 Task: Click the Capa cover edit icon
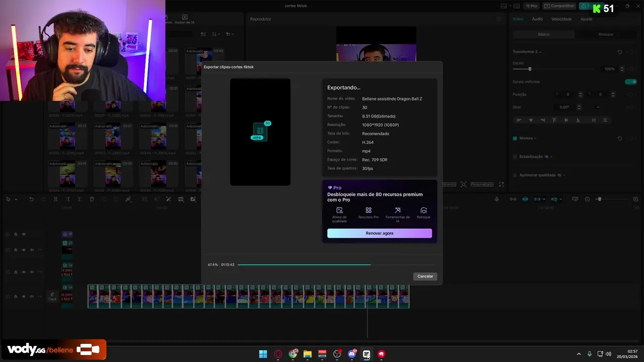click(52, 296)
